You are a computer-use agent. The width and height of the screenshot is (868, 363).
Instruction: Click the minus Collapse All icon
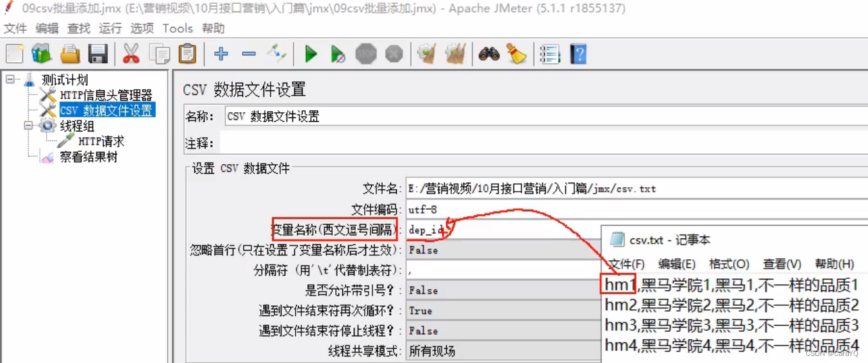249,54
